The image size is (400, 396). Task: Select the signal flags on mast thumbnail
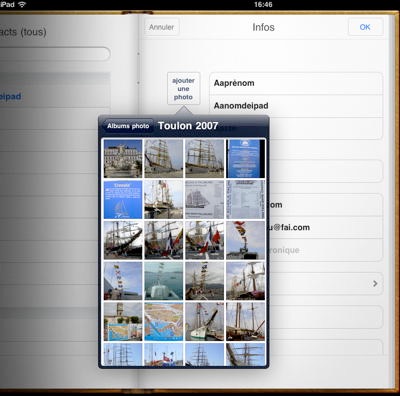click(245, 240)
